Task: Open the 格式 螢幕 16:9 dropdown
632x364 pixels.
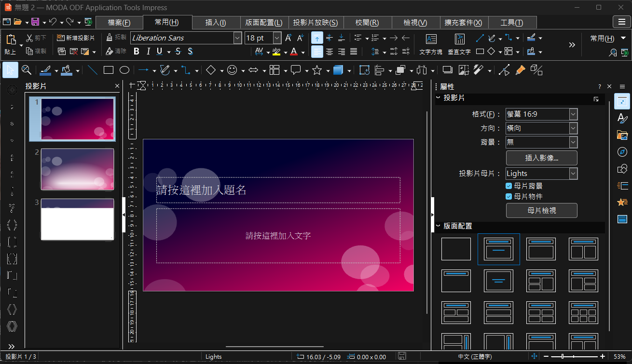Action: coord(541,114)
